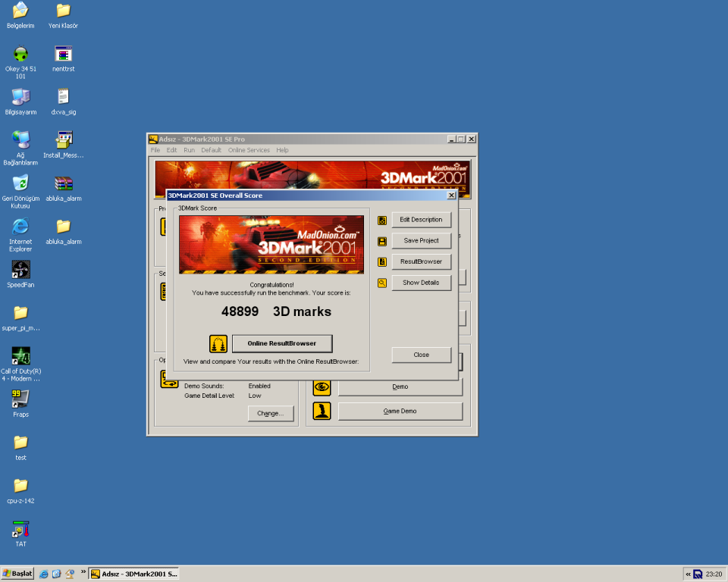Select the nenttrst desktop icon
Screen dimensions: 728x582
[63, 53]
